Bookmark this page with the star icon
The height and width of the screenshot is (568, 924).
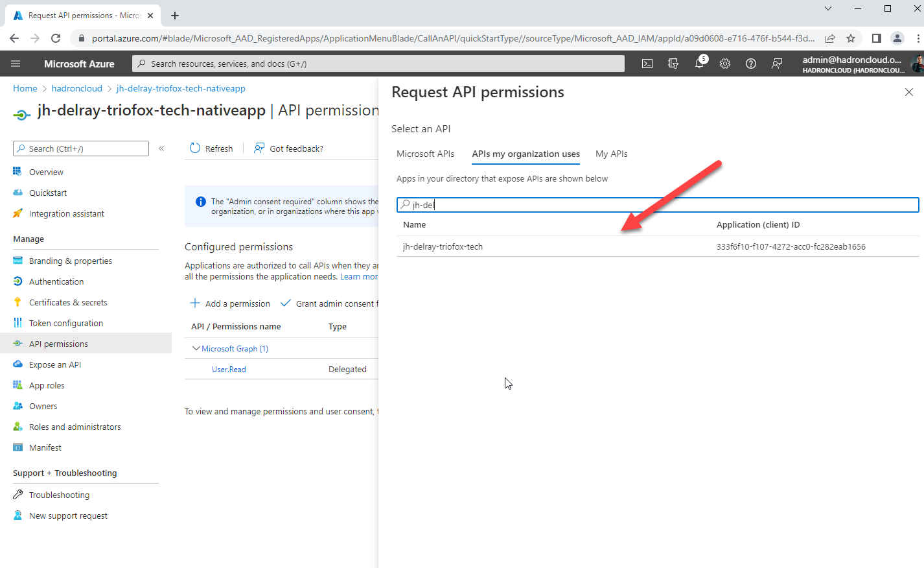(x=851, y=38)
